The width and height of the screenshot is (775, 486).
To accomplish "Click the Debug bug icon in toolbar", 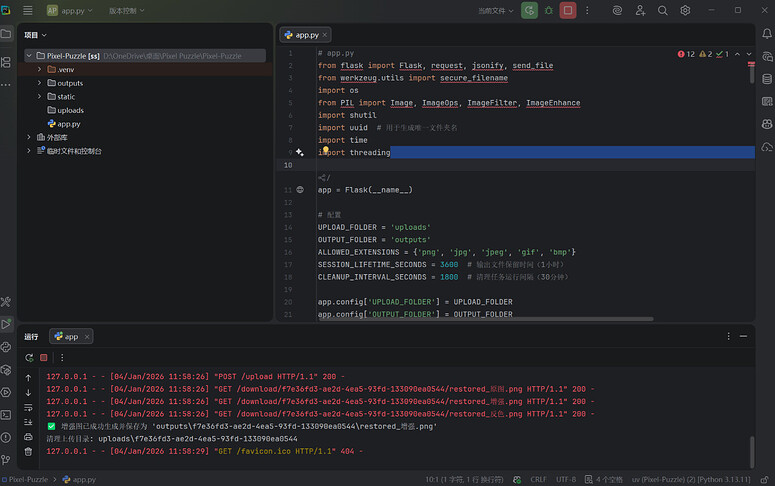I will pyautogui.click(x=549, y=10).
